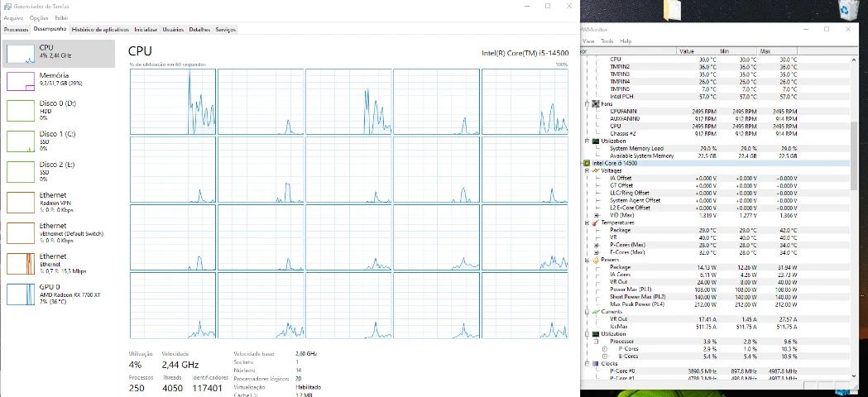The image size is (868, 397).
Task: Switch to the Detalhes tab
Action: (x=200, y=29)
